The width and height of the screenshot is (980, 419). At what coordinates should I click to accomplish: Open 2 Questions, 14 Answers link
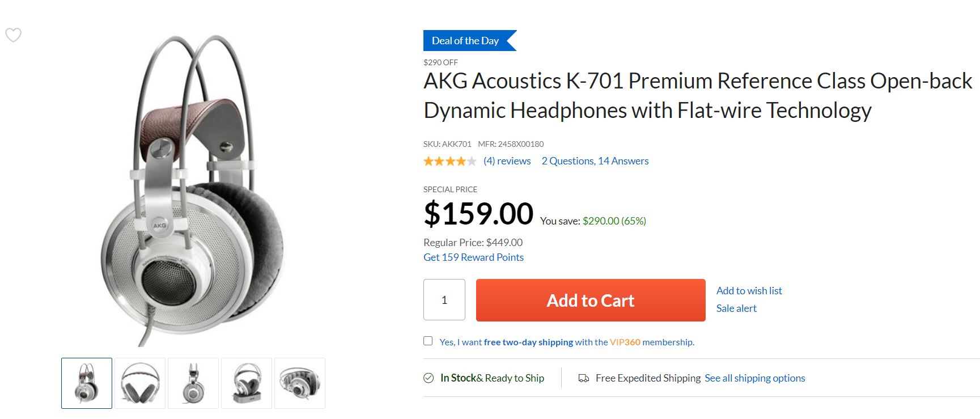click(x=595, y=161)
